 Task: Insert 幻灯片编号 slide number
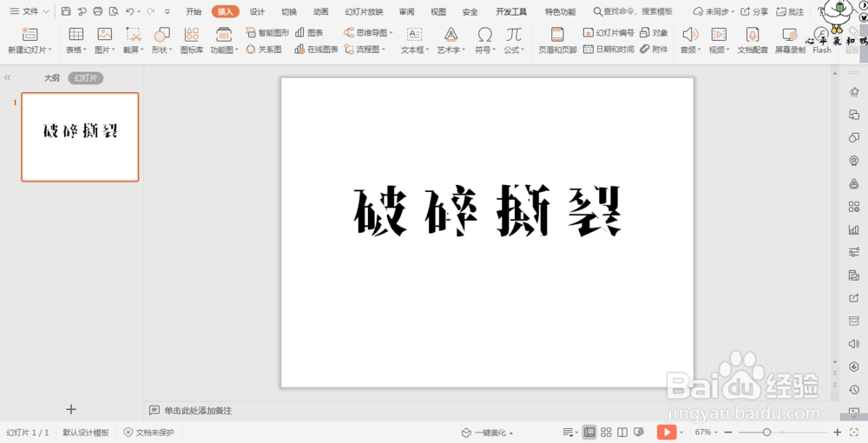pos(608,33)
